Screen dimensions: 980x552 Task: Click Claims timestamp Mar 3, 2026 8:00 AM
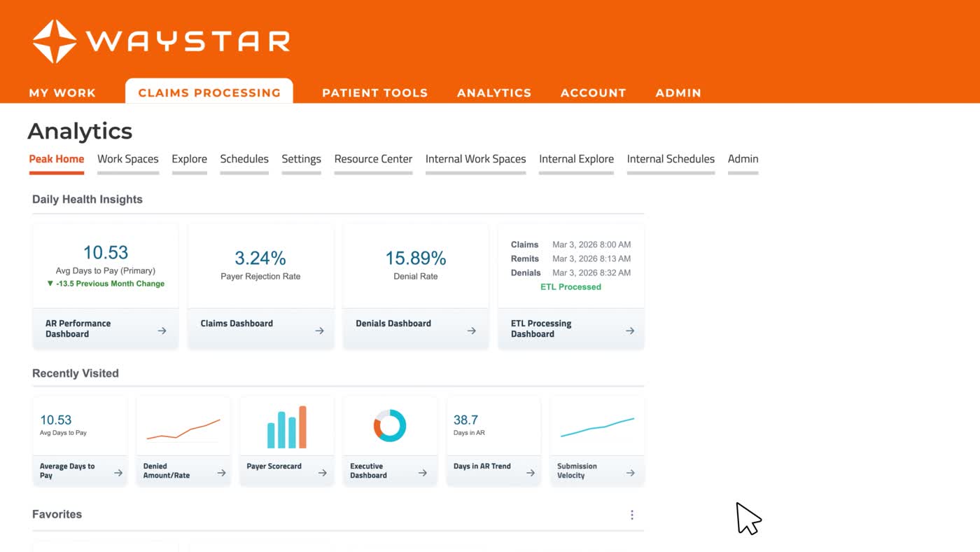pos(591,244)
